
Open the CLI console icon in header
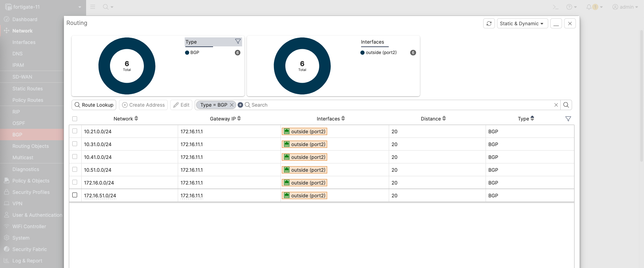click(555, 7)
